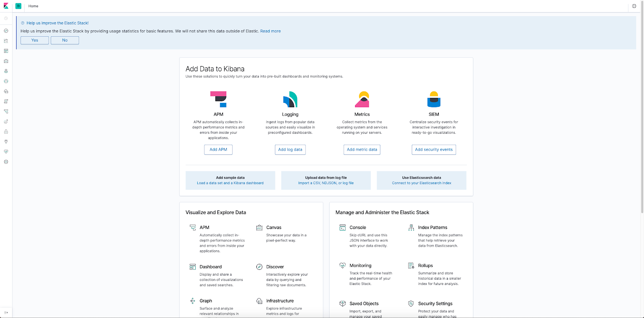Select the Home breadcrumb in the header
This screenshot has width=644, height=318.
(x=33, y=6)
